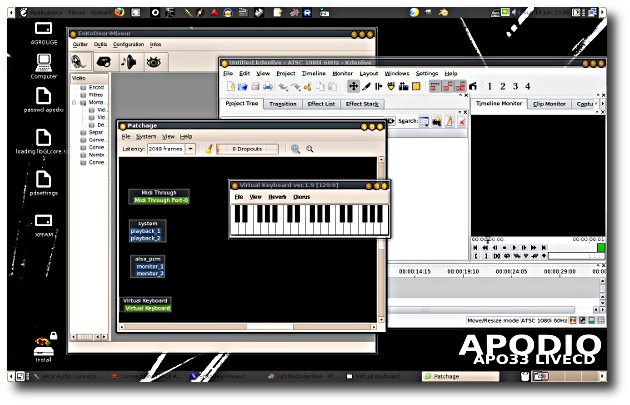Click the eye preview icon in EnKoDeur-Mixeur
This screenshot has height=405, width=630.
[153, 62]
